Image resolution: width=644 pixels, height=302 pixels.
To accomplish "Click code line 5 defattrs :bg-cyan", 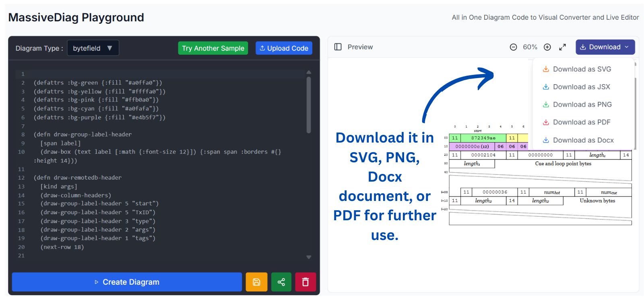I will 96,109.
